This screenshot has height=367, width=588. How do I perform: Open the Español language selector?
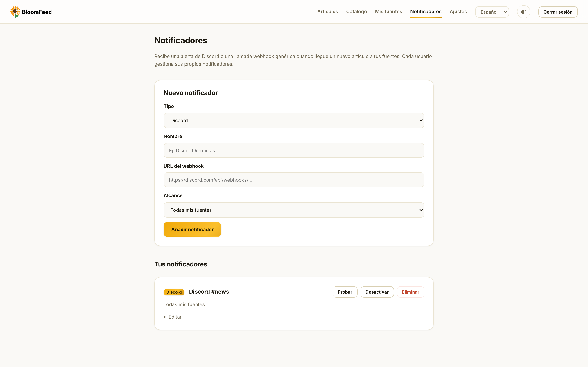(x=492, y=12)
